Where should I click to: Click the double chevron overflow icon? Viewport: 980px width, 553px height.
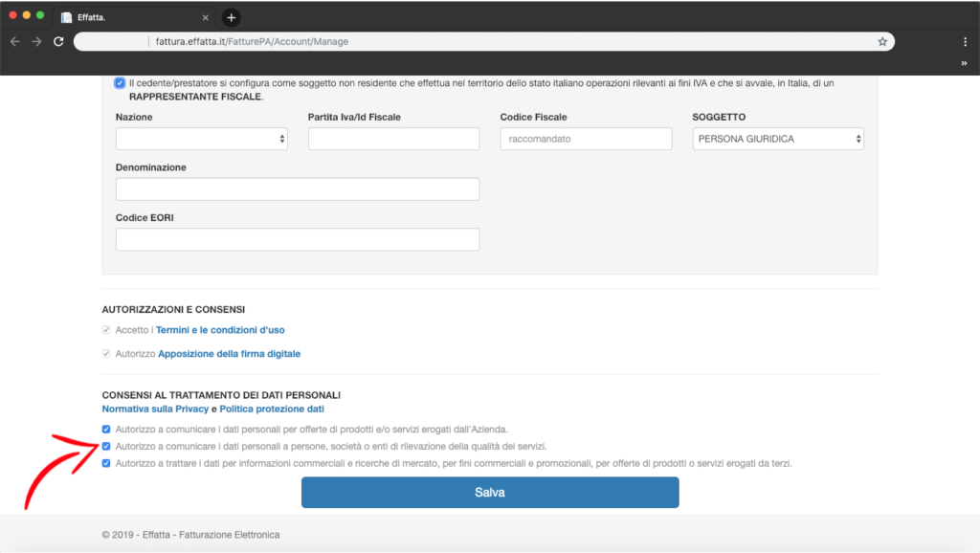(x=964, y=63)
